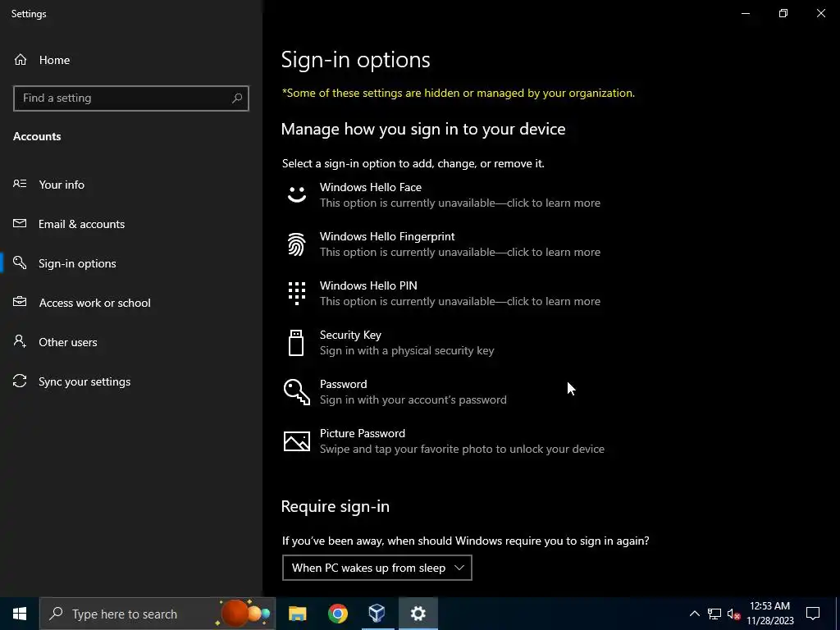The width and height of the screenshot is (840, 630).
Task: Open Email & accounts settings
Action: tap(131, 224)
